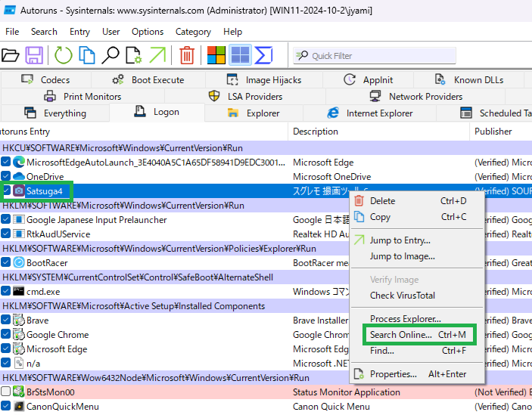Click the Publisher column header

click(501, 132)
